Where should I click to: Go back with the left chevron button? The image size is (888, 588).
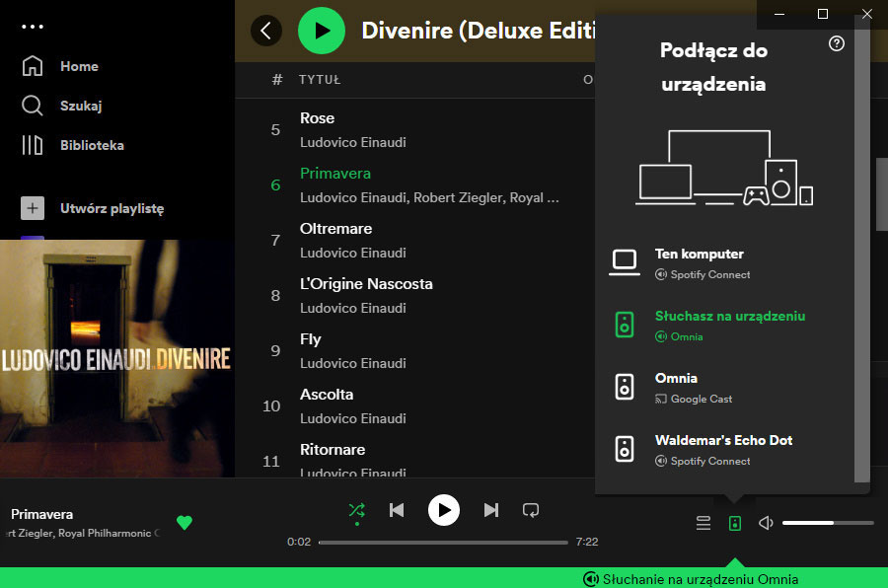click(266, 31)
